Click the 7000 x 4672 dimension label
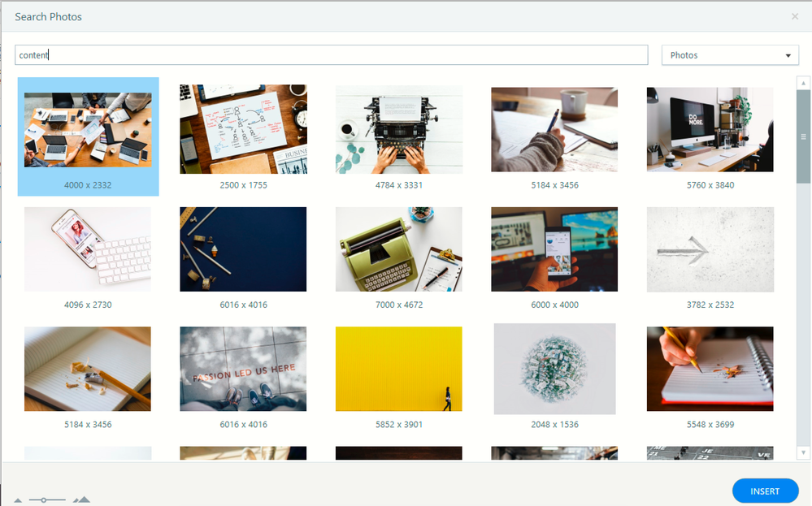812x506 pixels. coord(399,305)
